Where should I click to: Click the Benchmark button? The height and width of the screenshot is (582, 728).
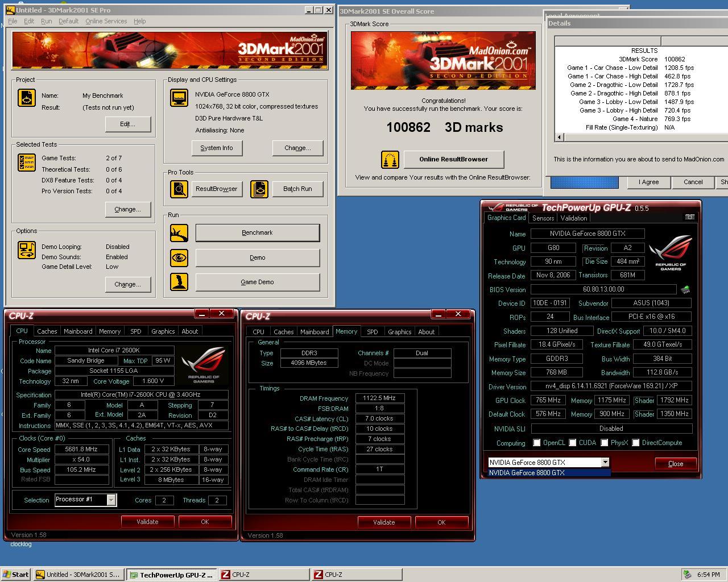(257, 232)
